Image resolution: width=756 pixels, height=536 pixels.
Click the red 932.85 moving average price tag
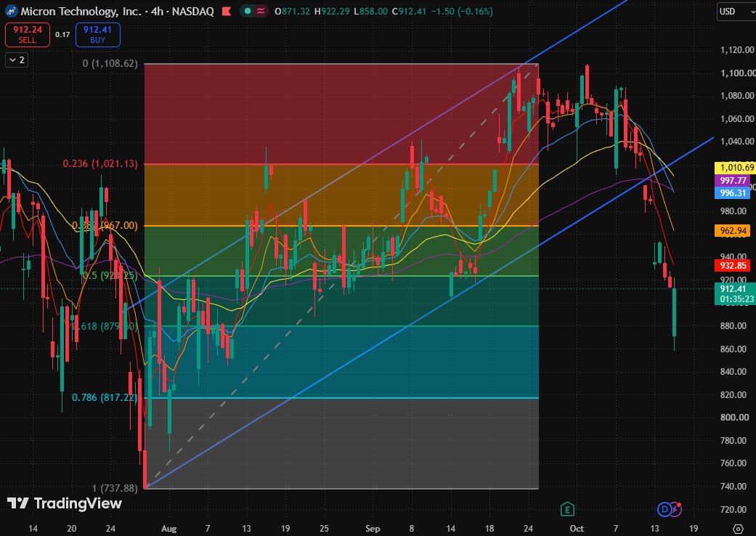click(x=733, y=265)
